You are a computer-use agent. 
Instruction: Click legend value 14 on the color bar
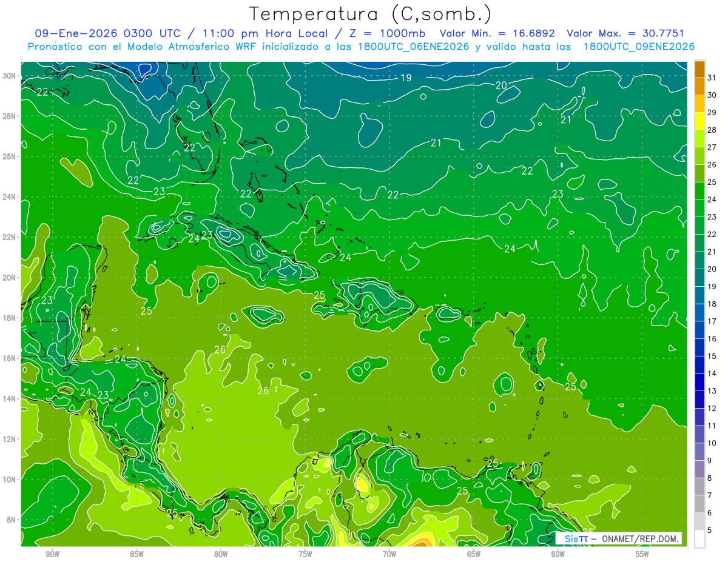click(x=712, y=373)
